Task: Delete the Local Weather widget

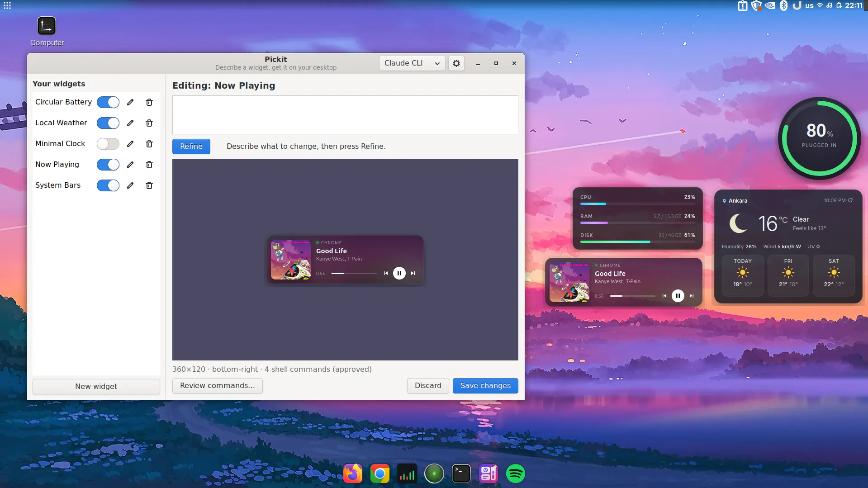Action: [149, 123]
